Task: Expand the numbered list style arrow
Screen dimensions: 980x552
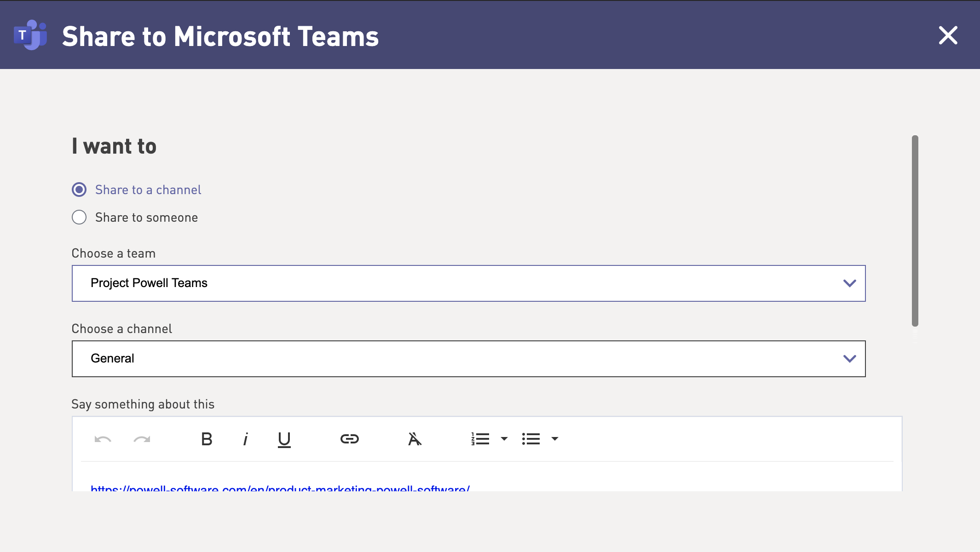Action: 504,439
